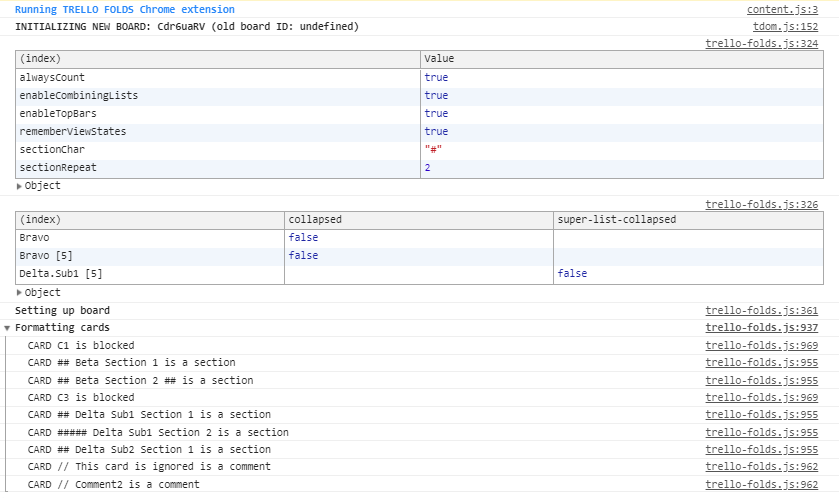Select 'CARD ##### Delta Sub1 Section 2' log line
The width and height of the screenshot is (839, 498).
point(158,432)
